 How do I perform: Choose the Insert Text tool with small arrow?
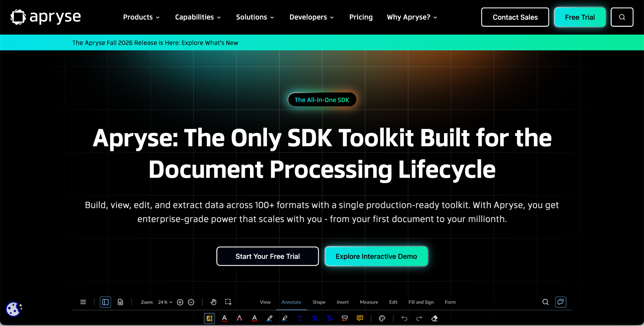pos(315,318)
